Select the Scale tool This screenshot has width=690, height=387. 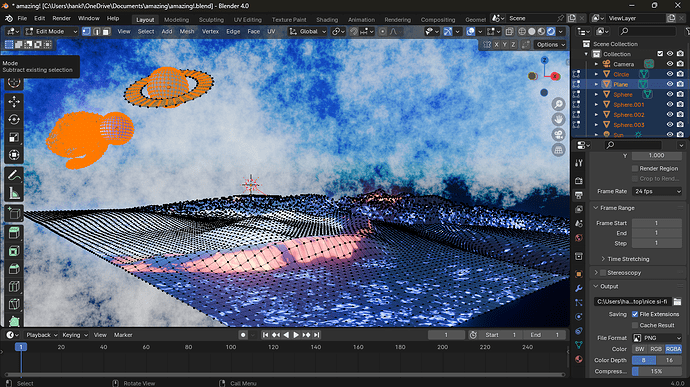[x=14, y=137]
